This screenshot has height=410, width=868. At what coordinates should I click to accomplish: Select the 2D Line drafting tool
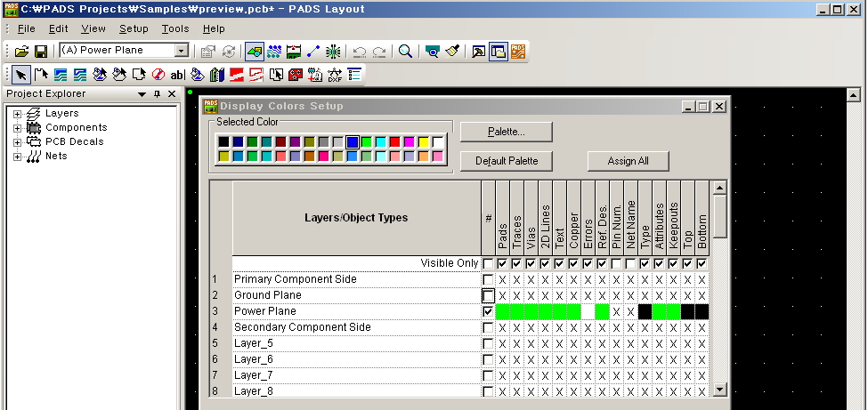coord(41,74)
